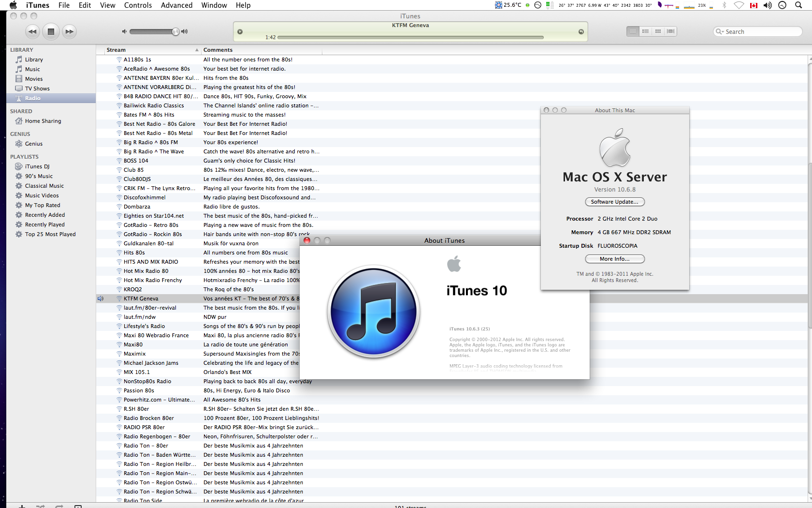Viewport: 812px width, 508px height.
Task: Click the left arrow icon in the status display
Action: 240,32
